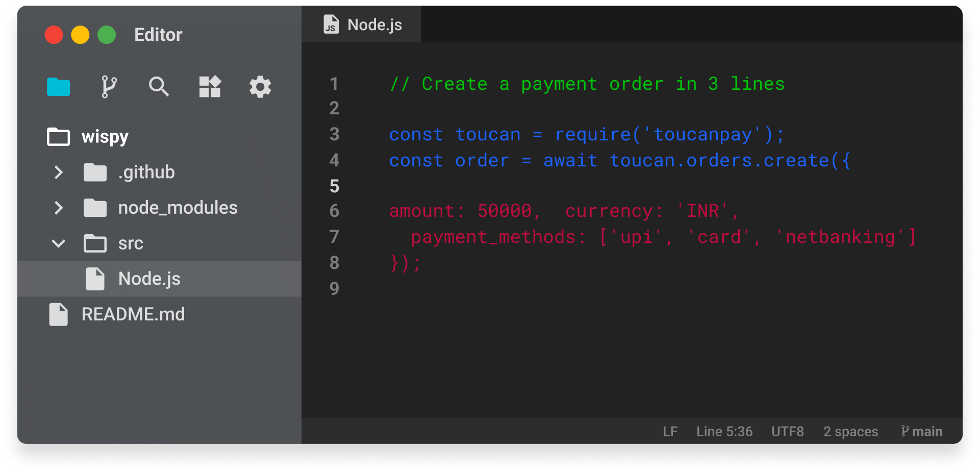
Task: Open the source control branch icon
Action: pos(109,87)
